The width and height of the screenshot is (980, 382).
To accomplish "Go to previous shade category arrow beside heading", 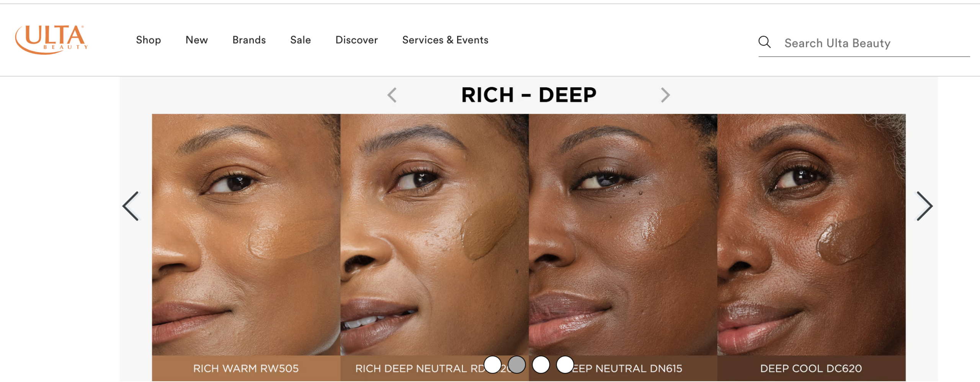I will tap(392, 95).
